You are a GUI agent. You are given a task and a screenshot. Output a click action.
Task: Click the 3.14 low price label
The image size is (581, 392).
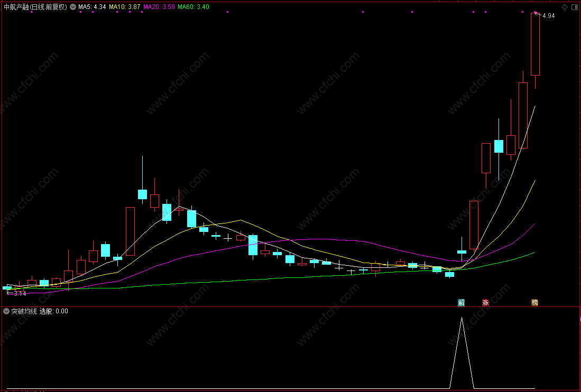(x=20, y=294)
